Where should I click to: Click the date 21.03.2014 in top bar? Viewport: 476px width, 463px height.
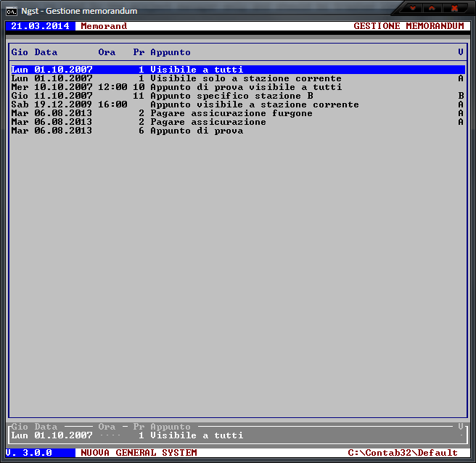[40, 26]
